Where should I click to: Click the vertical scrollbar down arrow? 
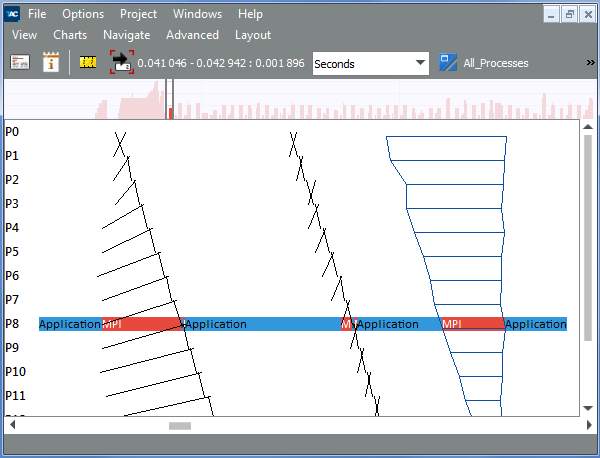click(588, 408)
